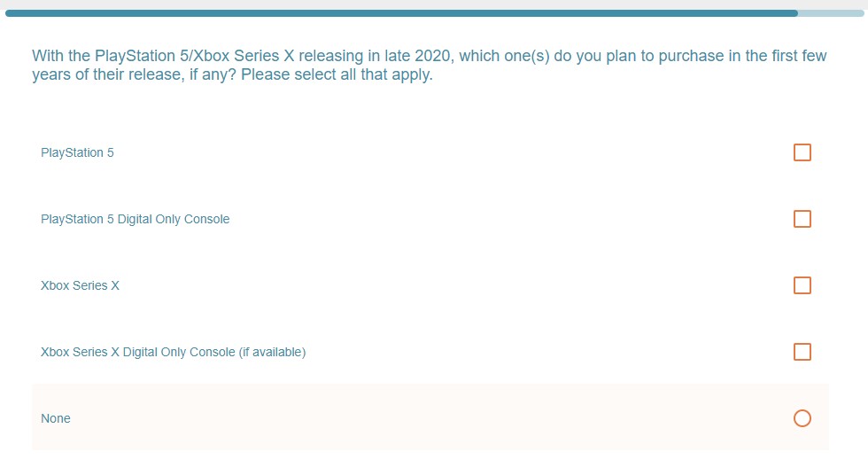Click the "PlayStation 5 Digital Only Console" label

point(135,219)
